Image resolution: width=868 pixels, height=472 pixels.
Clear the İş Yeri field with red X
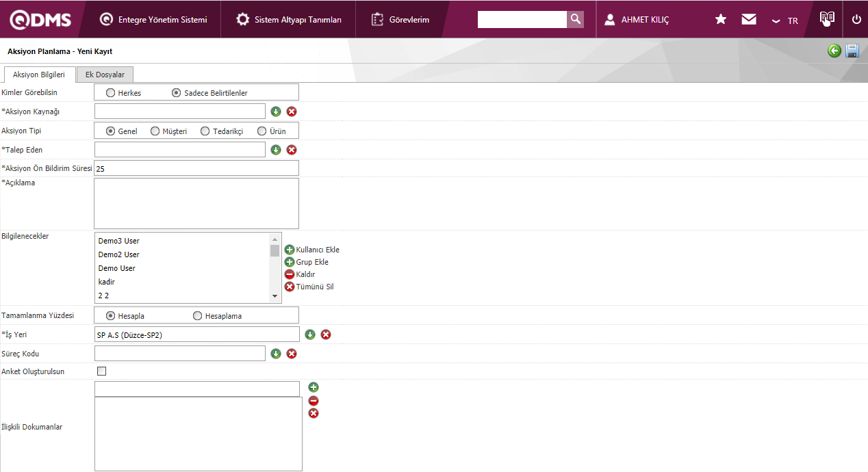(x=326, y=335)
